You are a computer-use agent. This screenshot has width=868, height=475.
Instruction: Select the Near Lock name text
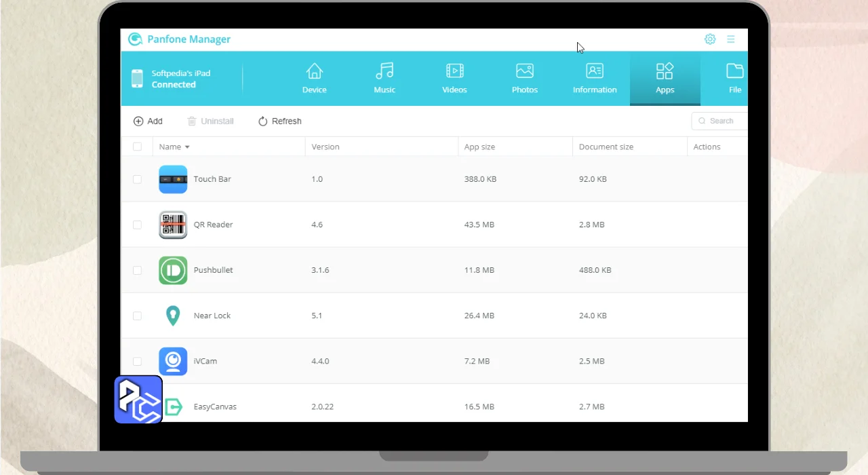point(212,316)
